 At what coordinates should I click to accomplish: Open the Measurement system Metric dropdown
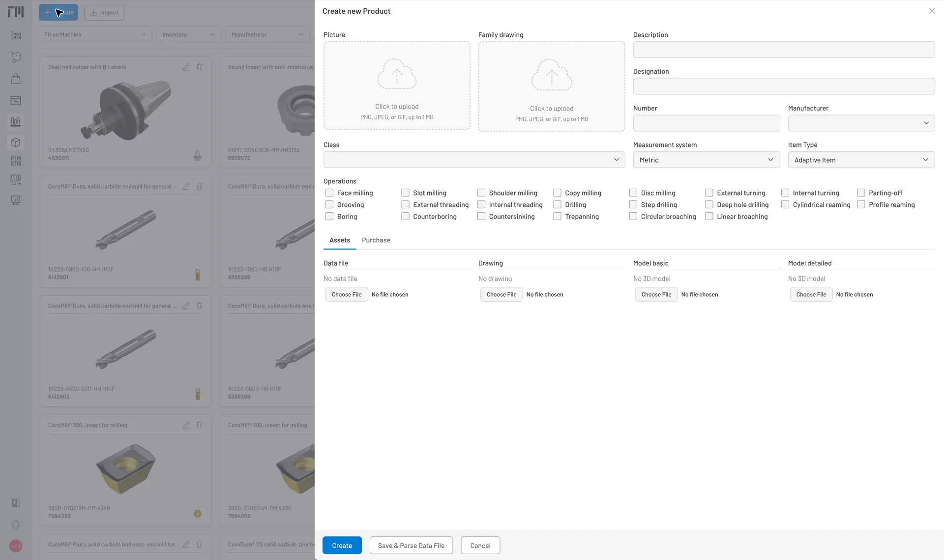point(707,160)
